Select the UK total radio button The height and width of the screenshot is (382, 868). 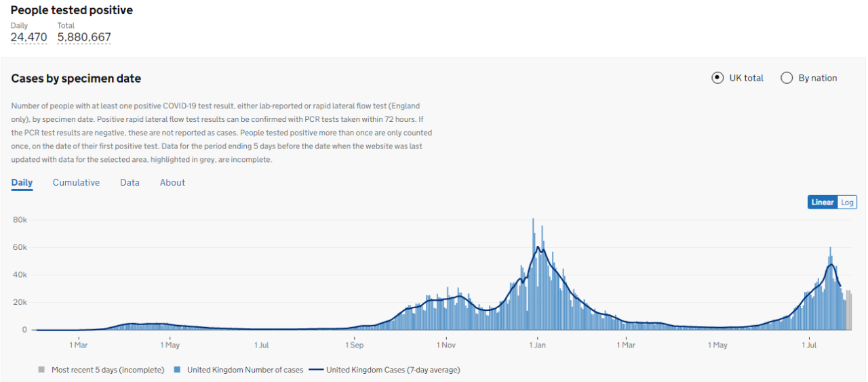[x=717, y=78]
